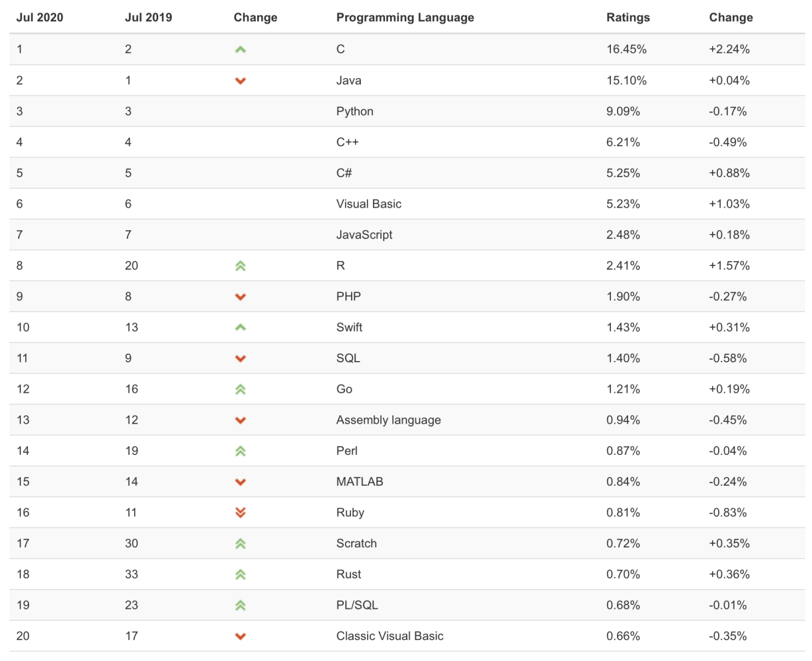
Task: Click the 16.45% rating for C
Action: (626, 50)
